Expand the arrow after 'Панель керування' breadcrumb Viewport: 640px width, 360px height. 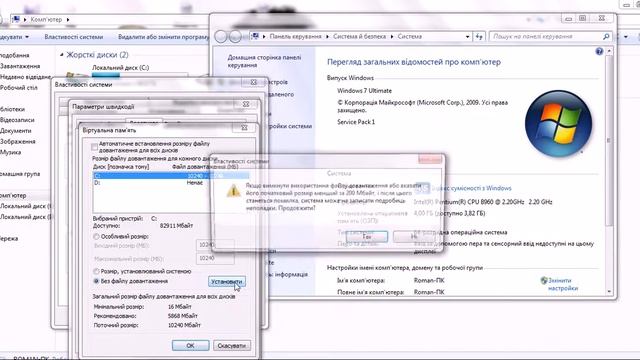pyautogui.click(x=327, y=37)
